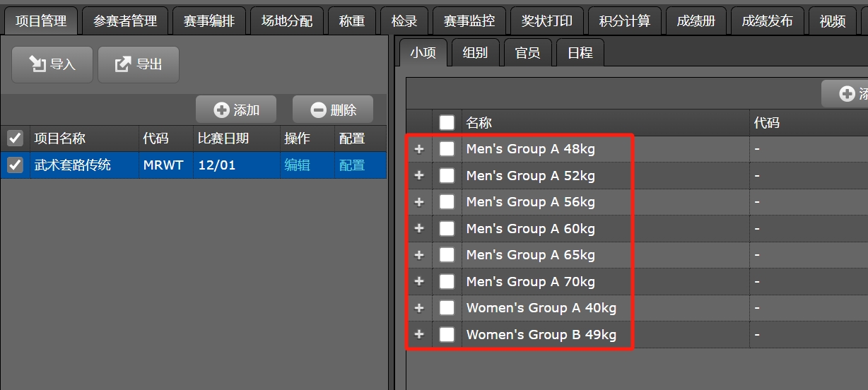Viewport: 868px width, 390px height.
Task: Click the export icon on 导出
Action: pos(123,64)
